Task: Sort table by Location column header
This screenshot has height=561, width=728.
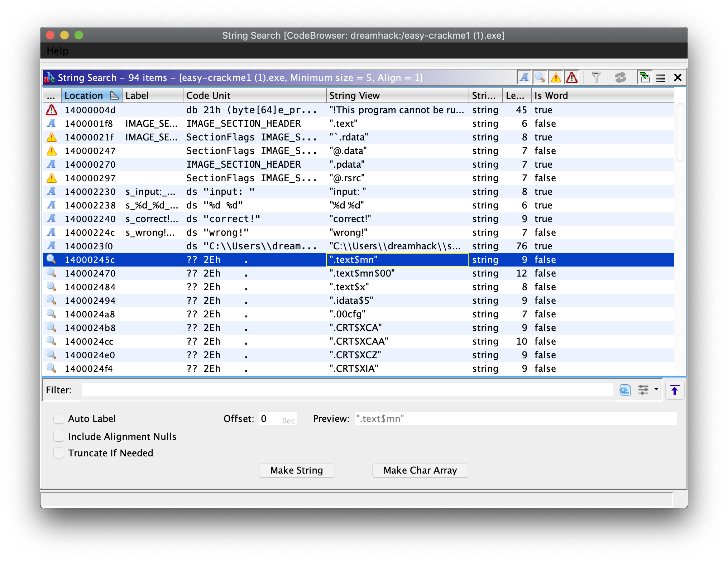Action: 84,96
